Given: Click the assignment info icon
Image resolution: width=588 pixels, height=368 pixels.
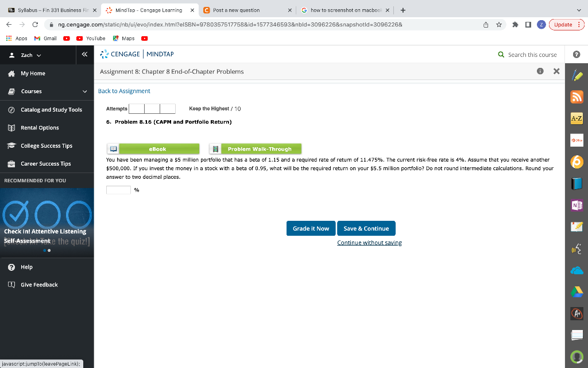Looking at the screenshot, I should [539, 71].
